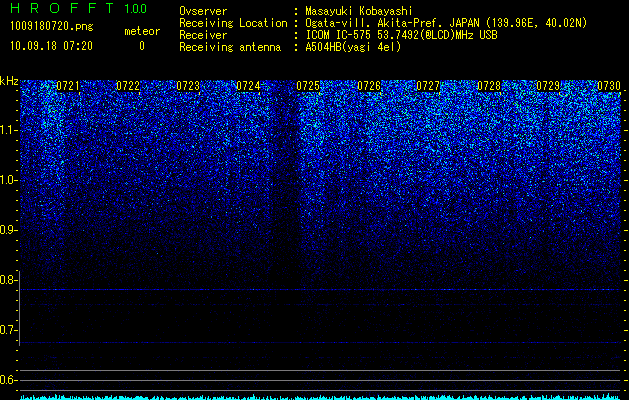The width and height of the screenshot is (629, 400).
Task: Click the 0729 time marker
Action: 548,86
